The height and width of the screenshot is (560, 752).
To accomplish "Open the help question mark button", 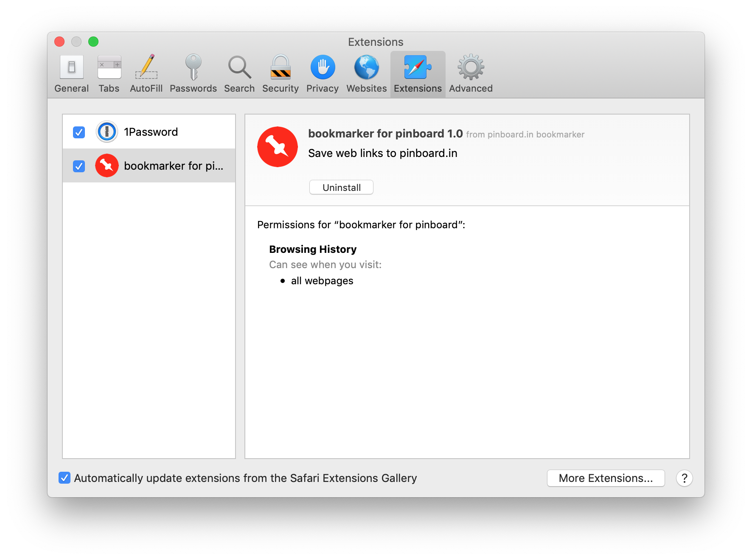I will click(x=684, y=478).
